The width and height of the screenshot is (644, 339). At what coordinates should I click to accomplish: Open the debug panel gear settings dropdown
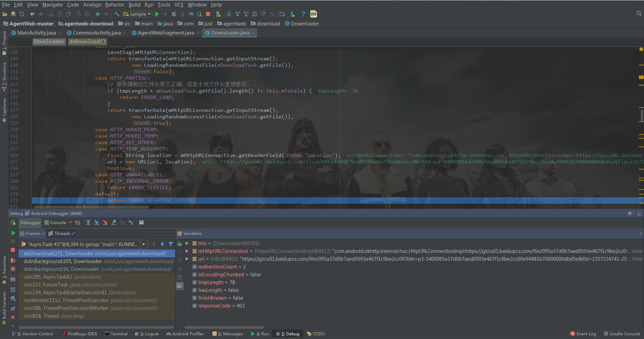coord(630,213)
